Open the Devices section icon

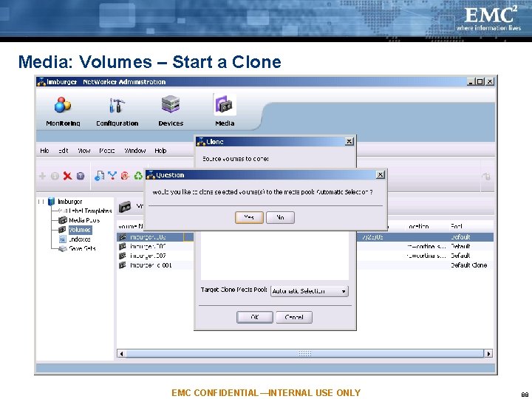[171, 104]
